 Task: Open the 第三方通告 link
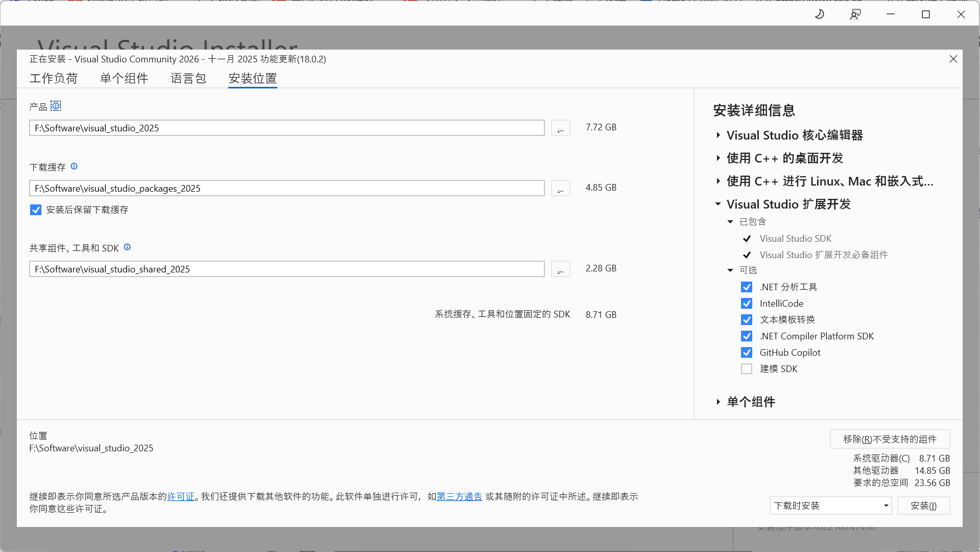[x=460, y=497]
